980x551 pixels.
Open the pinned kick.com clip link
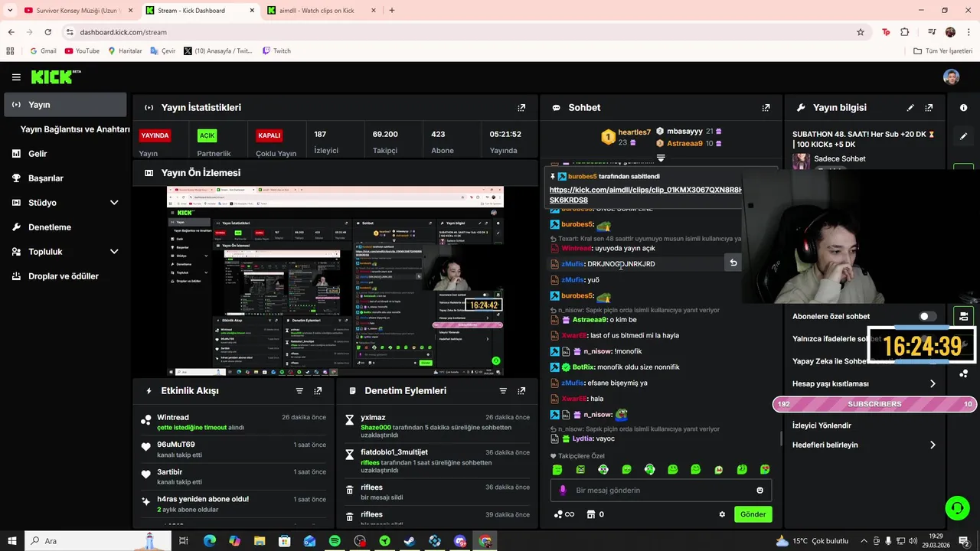coord(645,194)
